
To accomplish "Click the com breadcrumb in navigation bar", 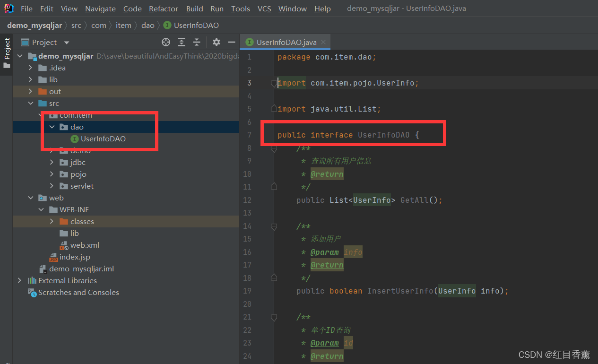I will coord(99,25).
